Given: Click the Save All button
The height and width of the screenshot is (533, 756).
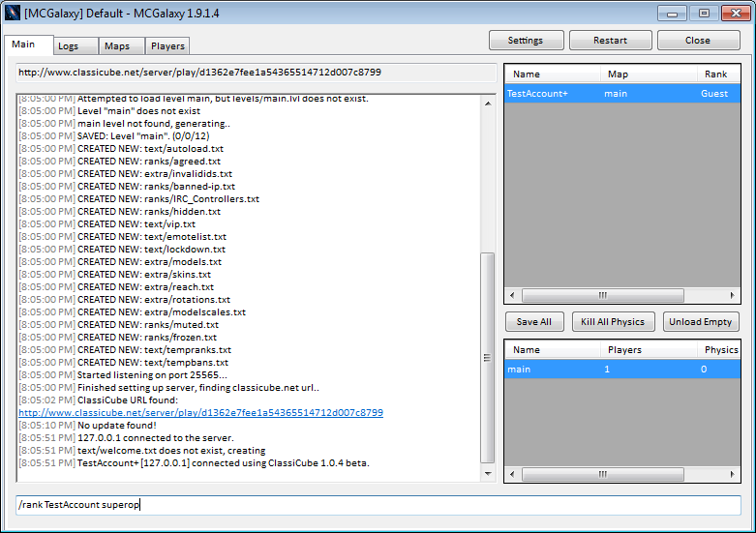Looking at the screenshot, I should (x=534, y=322).
